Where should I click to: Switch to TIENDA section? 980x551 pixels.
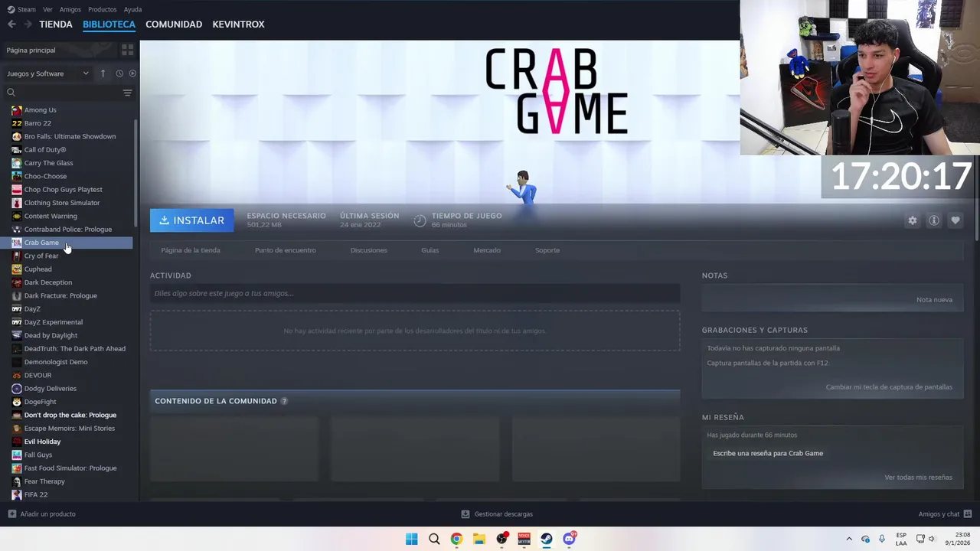tap(56, 24)
